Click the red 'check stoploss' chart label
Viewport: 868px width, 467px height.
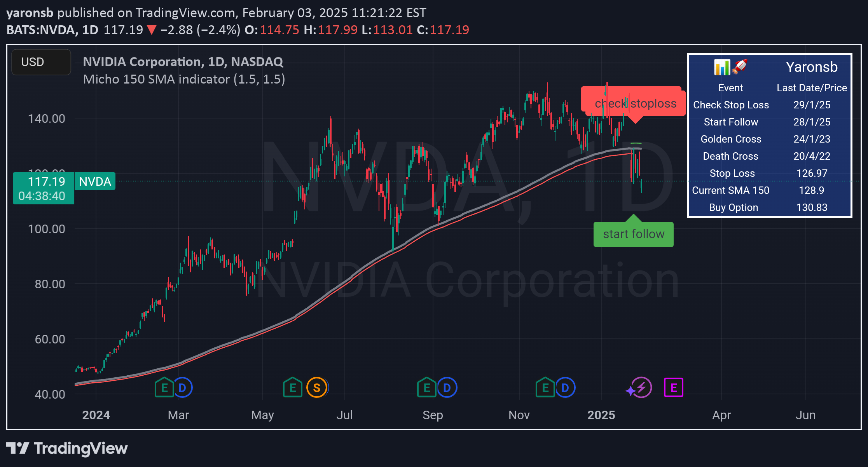pyautogui.click(x=635, y=103)
